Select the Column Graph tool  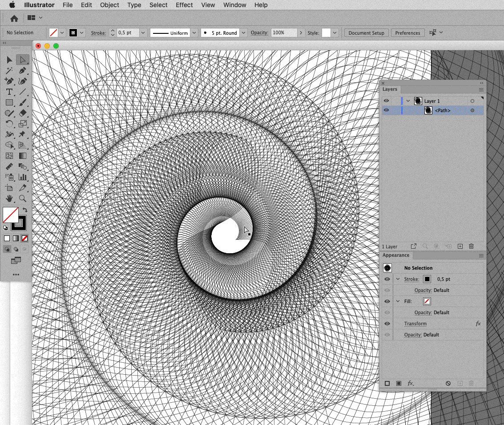click(23, 177)
